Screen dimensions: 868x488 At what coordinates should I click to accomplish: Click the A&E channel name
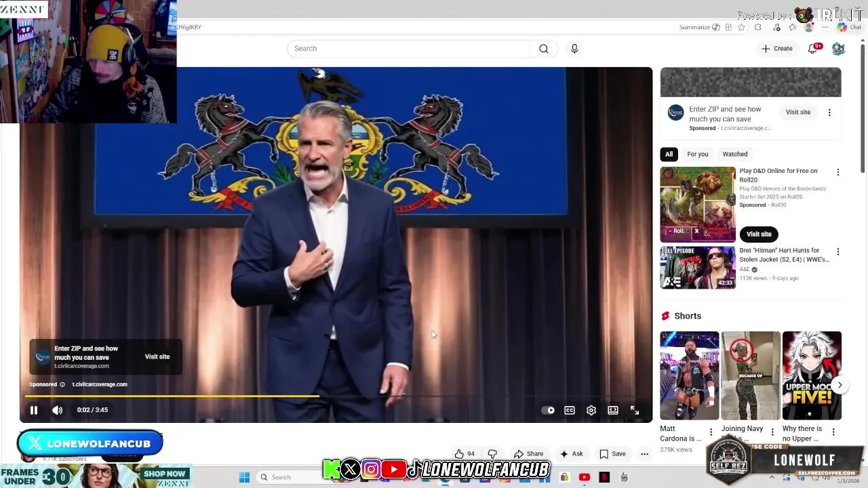click(x=745, y=269)
